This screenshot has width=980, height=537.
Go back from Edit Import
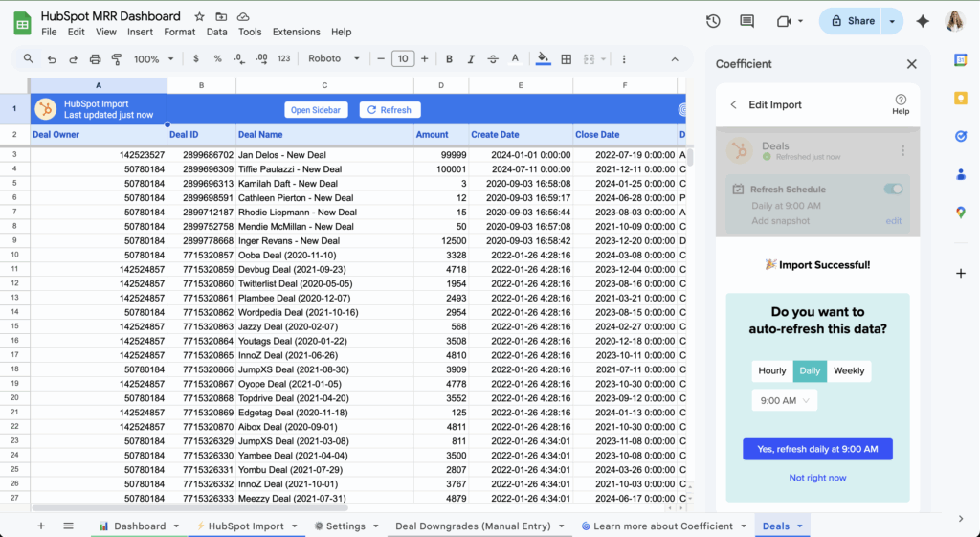pyautogui.click(x=734, y=104)
